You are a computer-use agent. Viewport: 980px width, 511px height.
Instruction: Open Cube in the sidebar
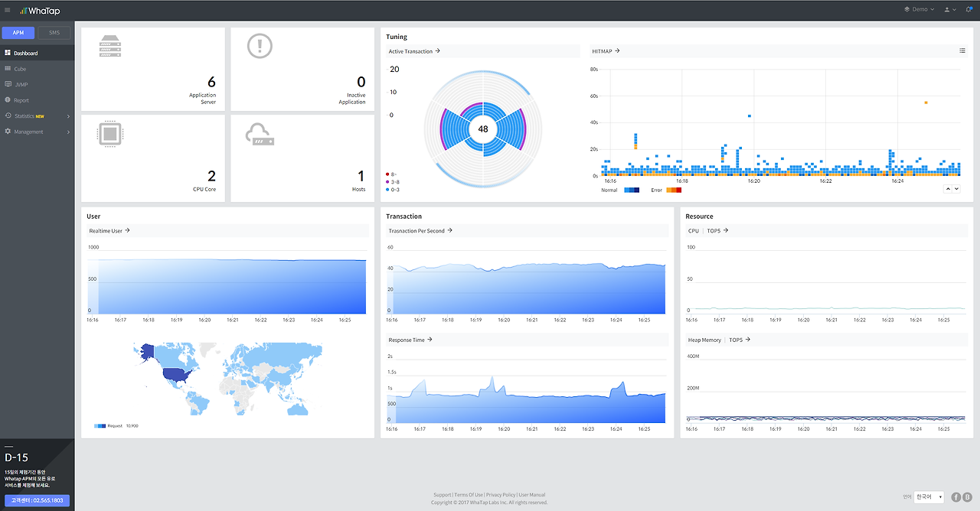pyautogui.click(x=19, y=69)
